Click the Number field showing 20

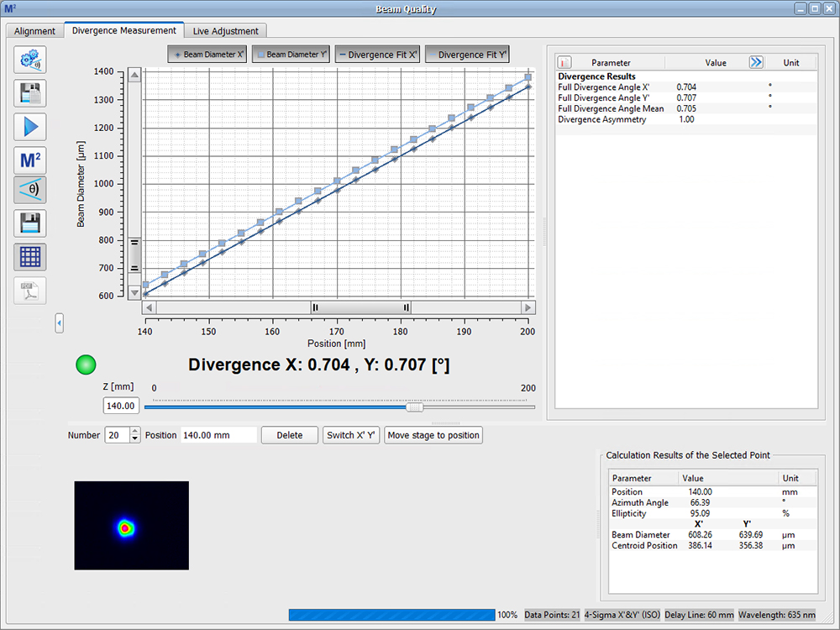pos(118,435)
